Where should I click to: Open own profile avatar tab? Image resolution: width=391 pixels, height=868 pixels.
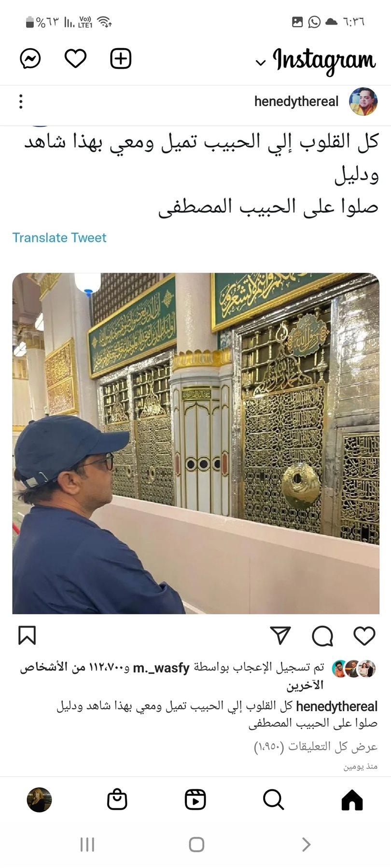[x=39, y=800]
